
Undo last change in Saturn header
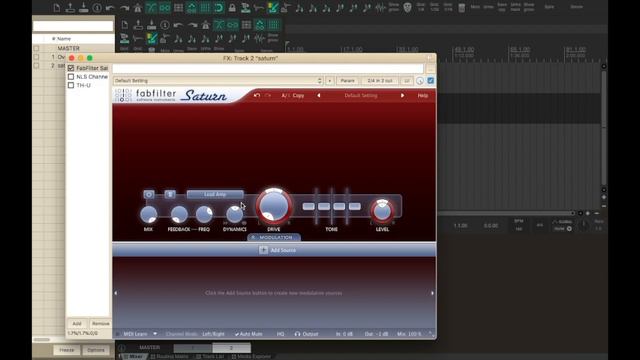pos(257,96)
